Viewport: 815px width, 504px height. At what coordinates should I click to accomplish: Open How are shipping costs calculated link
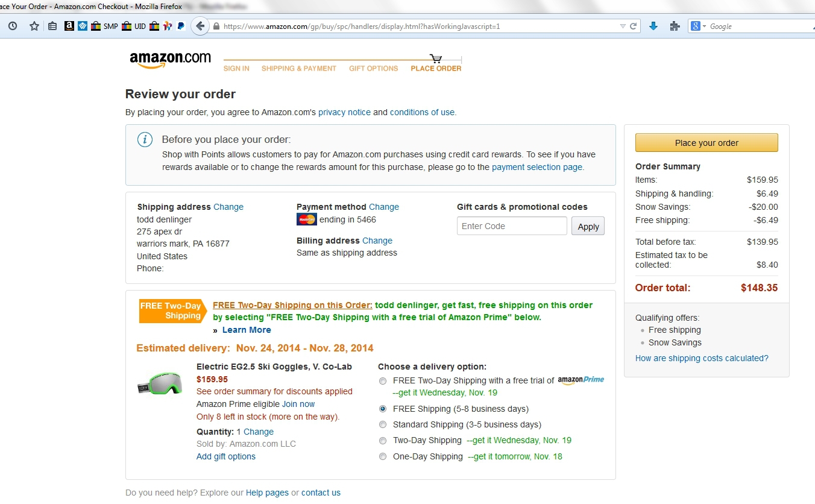(702, 358)
